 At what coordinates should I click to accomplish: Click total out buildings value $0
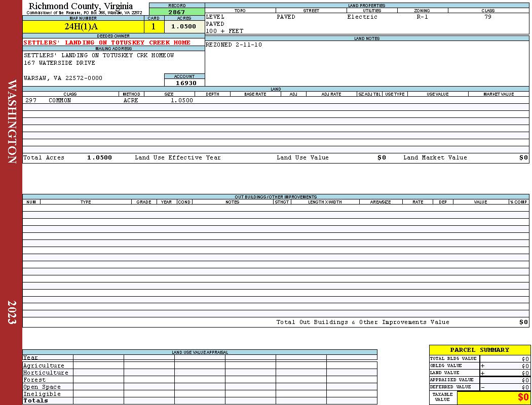pyautogui.click(x=523, y=322)
